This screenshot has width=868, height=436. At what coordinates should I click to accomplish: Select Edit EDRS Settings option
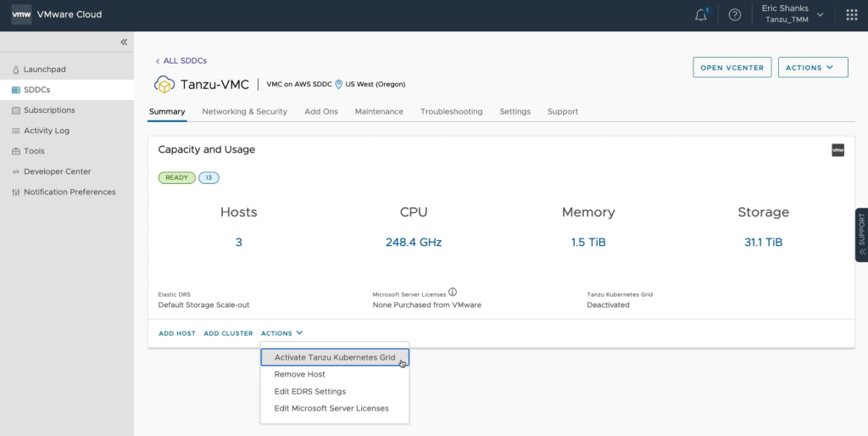point(309,391)
